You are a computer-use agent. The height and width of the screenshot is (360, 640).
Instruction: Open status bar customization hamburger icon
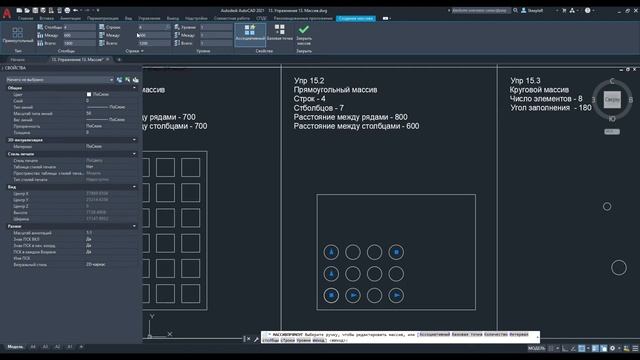click(635, 348)
